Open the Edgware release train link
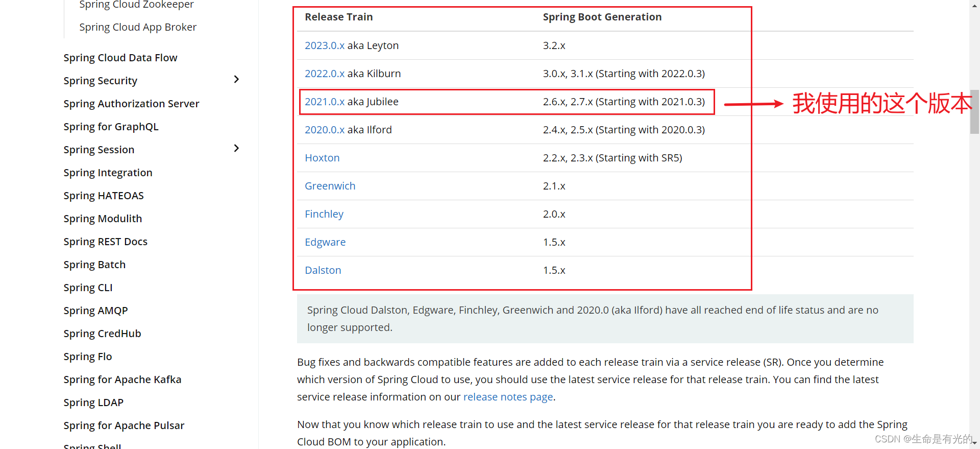This screenshot has height=449, width=980. [325, 242]
